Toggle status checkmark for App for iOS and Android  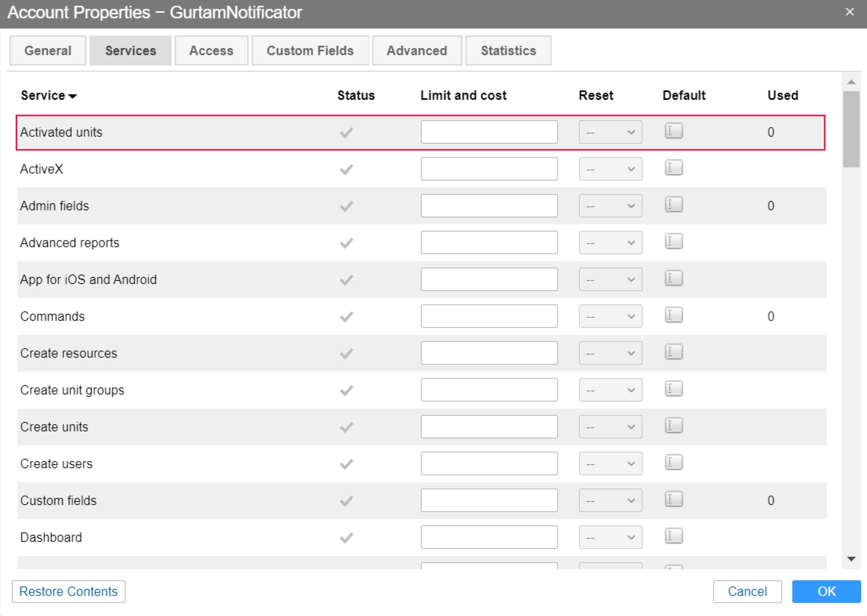click(346, 279)
